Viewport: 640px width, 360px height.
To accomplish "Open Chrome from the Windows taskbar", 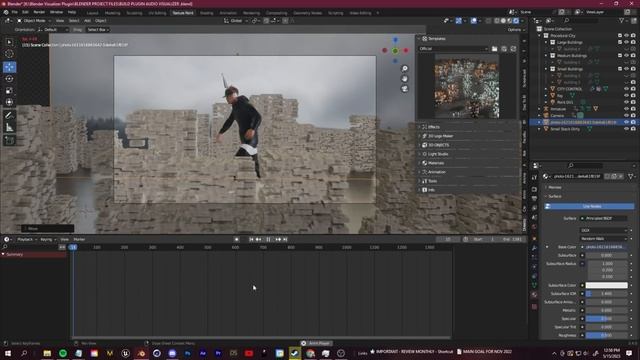I will [310, 353].
